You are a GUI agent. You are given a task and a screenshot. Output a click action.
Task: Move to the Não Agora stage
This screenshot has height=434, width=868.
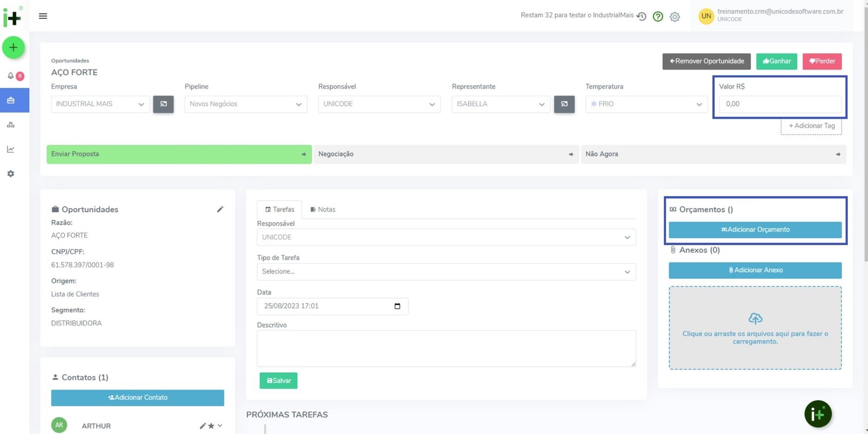(713, 154)
